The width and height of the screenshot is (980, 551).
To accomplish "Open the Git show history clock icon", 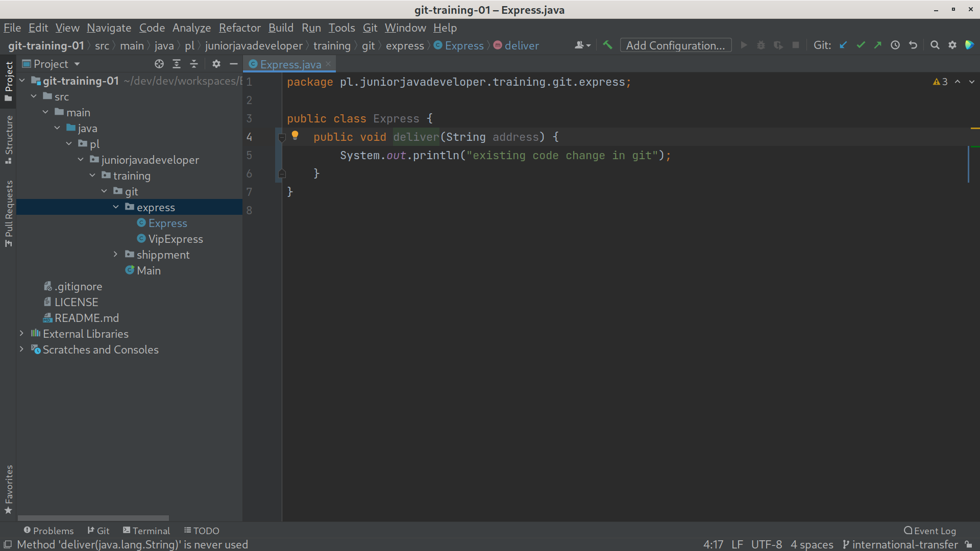I will [x=895, y=45].
